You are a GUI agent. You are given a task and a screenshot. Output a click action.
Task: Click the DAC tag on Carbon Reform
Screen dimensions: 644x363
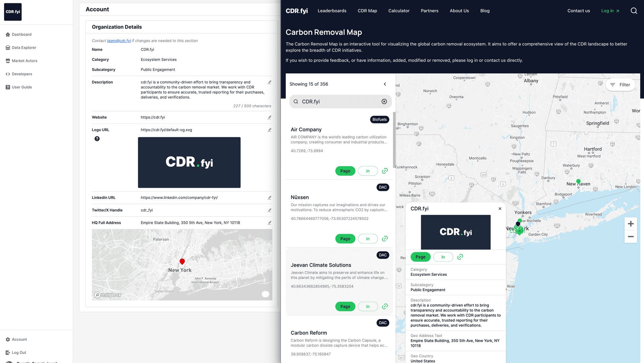coord(383,323)
